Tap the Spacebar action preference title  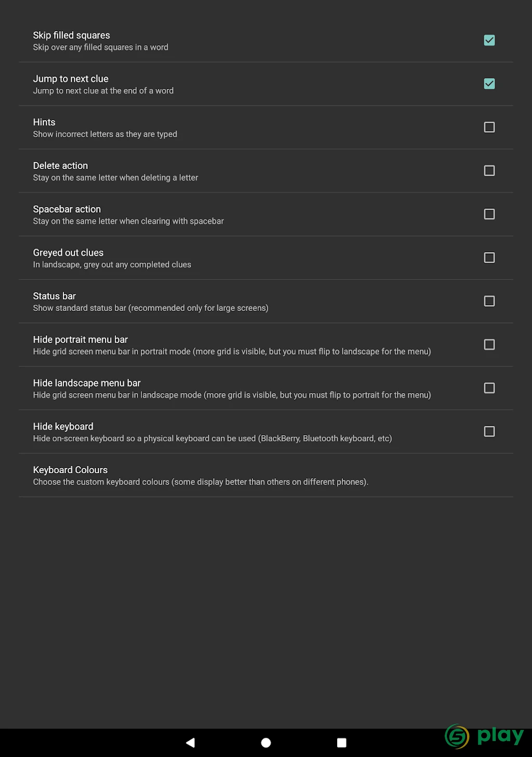coord(67,209)
